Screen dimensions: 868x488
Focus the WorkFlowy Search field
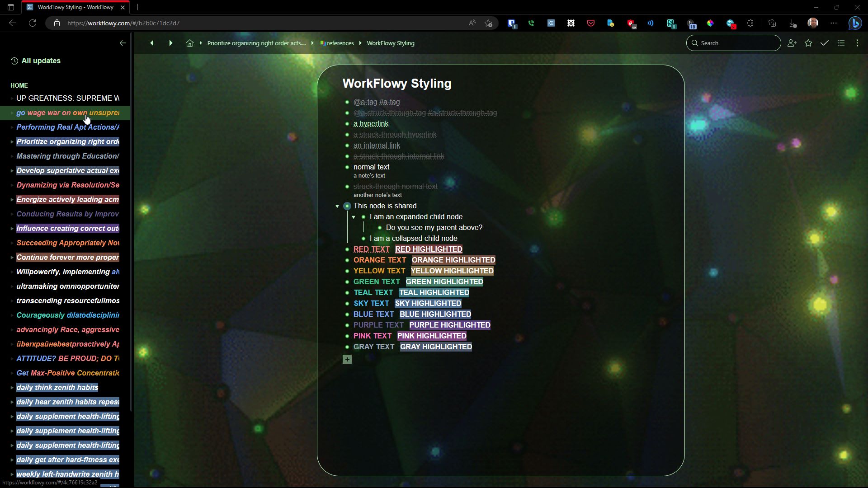tap(733, 43)
